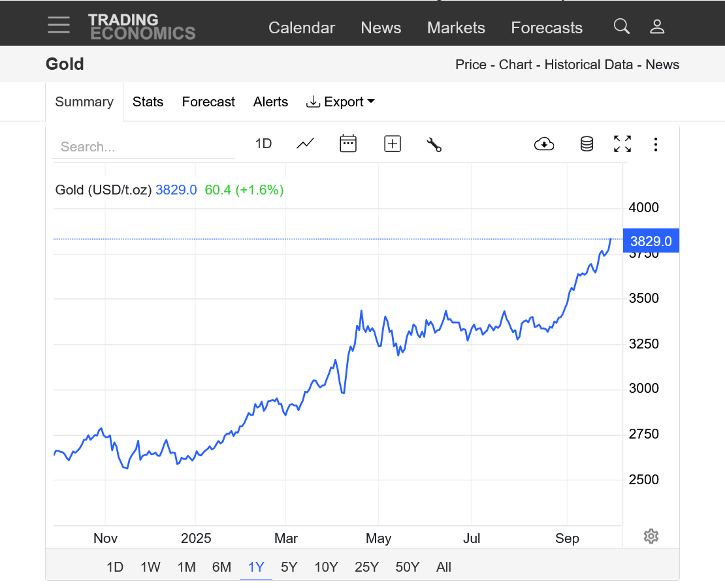Open the 1D interval dropdown
725x588 pixels.
[x=263, y=144]
